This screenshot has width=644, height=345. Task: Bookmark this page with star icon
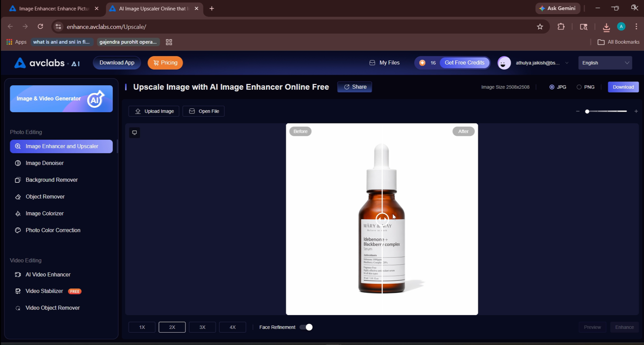click(x=540, y=27)
